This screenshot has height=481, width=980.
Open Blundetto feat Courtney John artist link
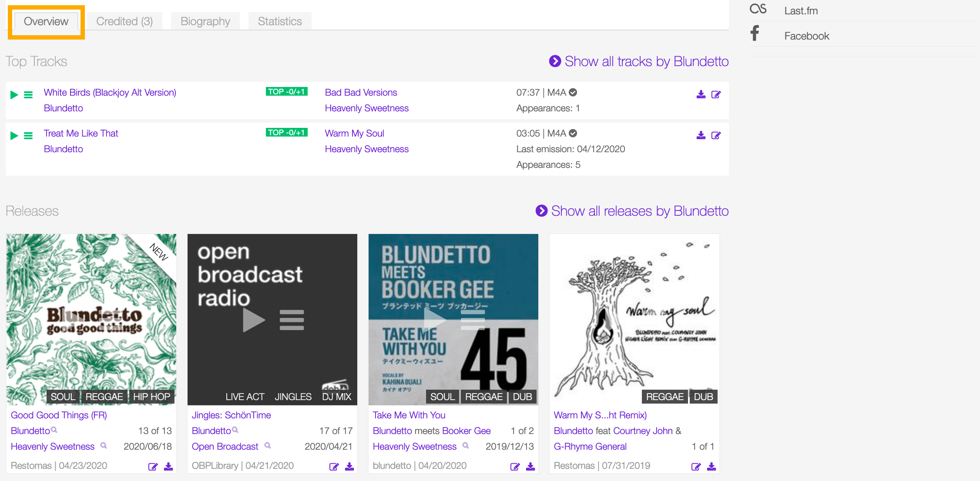tap(613, 431)
